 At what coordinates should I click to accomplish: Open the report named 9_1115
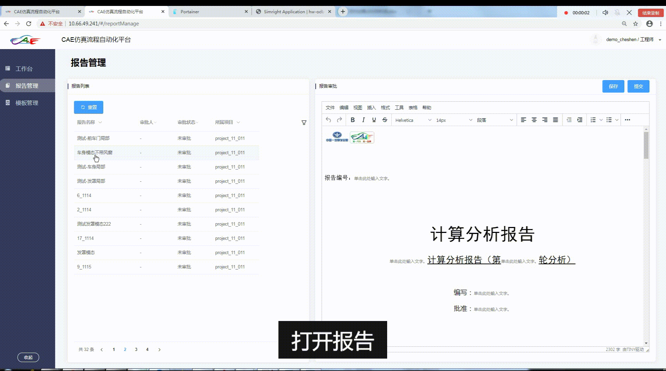coord(84,267)
